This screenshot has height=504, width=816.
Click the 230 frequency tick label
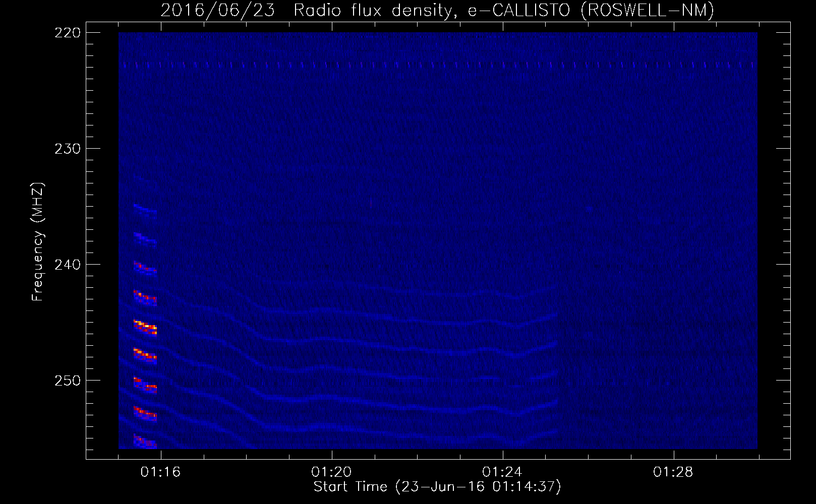[x=68, y=149]
